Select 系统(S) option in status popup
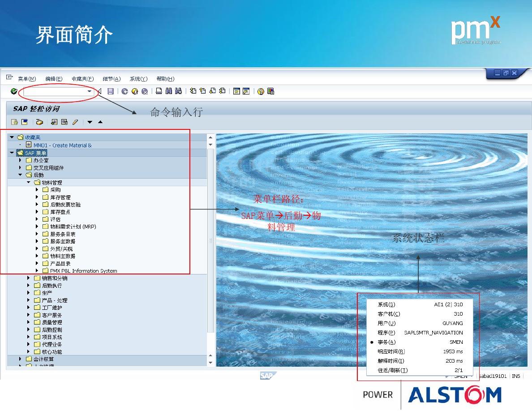 tap(420, 304)
